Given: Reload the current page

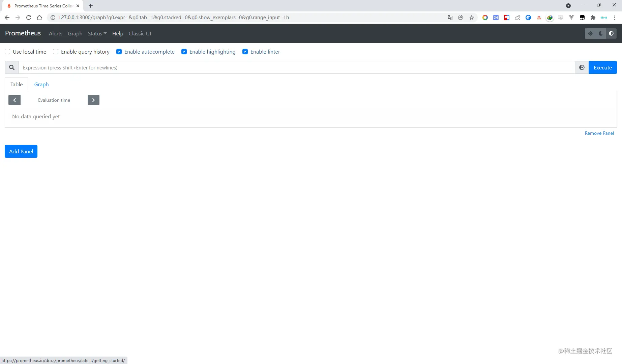Looking at the screenshot, I should [x=29, y=18].
